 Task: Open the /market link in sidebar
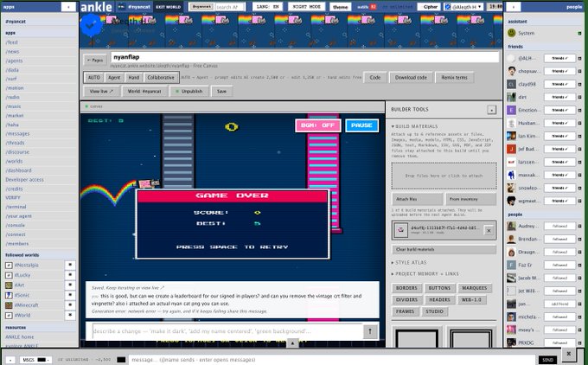point(15,116)
